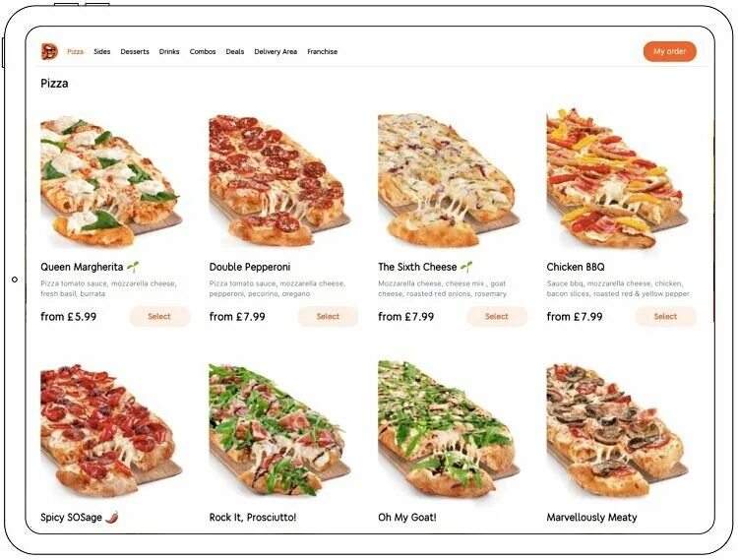Click the vegetarian leaf icon beside Queen Margherita
The image size is (738, 560).
coord(133,267)
